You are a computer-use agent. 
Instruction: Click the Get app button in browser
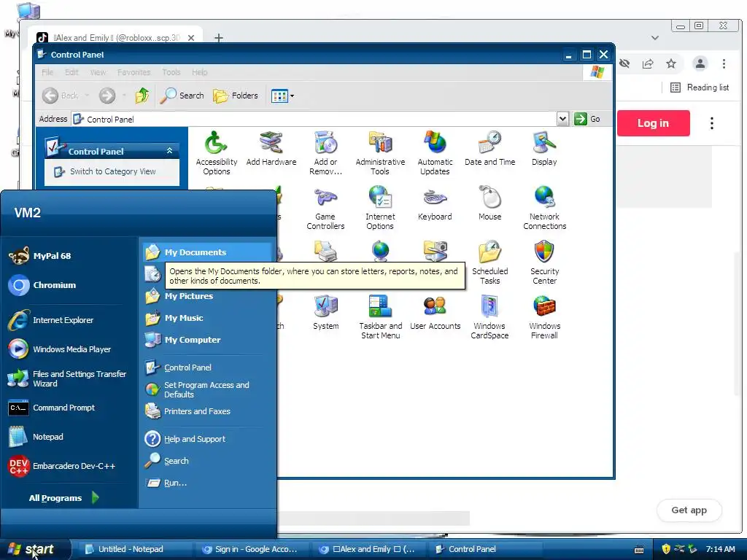tap(689, 510)
